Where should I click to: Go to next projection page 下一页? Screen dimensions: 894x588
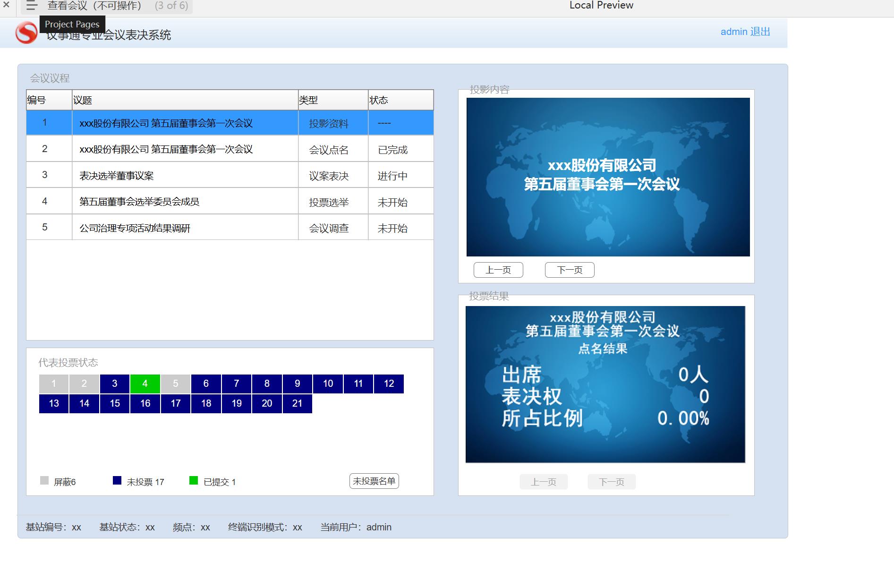click(x=570, y=270)
